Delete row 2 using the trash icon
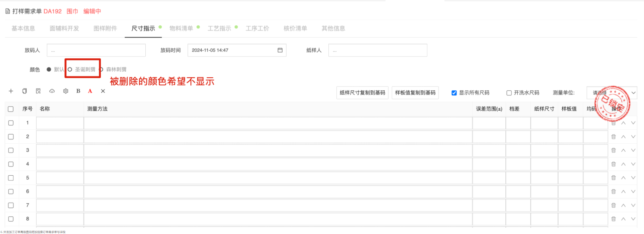 point(613,137)
